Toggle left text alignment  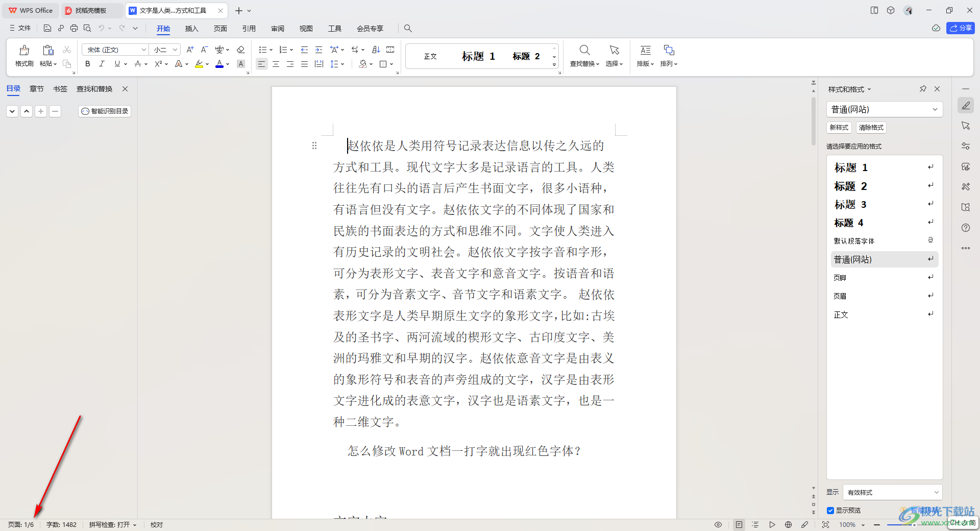coord(261,64)
